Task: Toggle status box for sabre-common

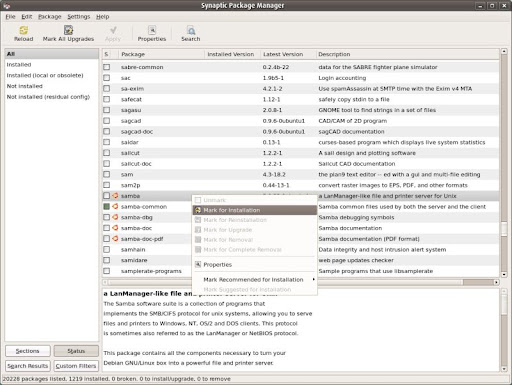Action: [107, 67]
